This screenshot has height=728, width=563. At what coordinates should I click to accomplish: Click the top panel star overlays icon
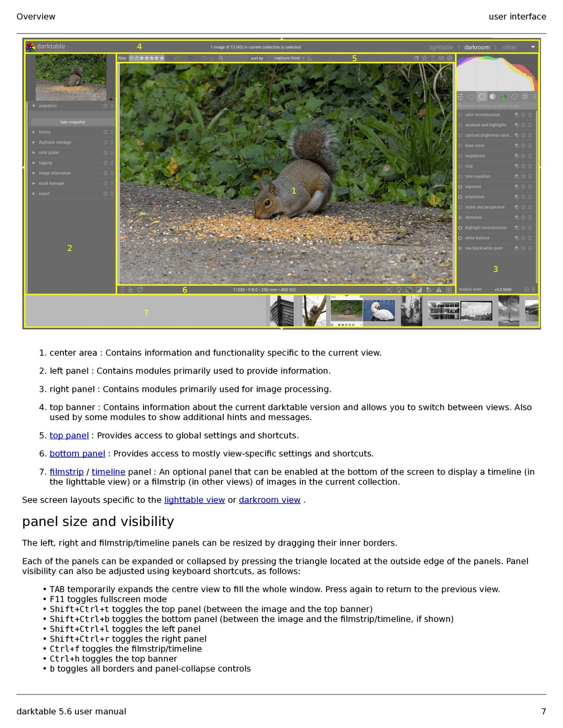[x=425, y=58]
